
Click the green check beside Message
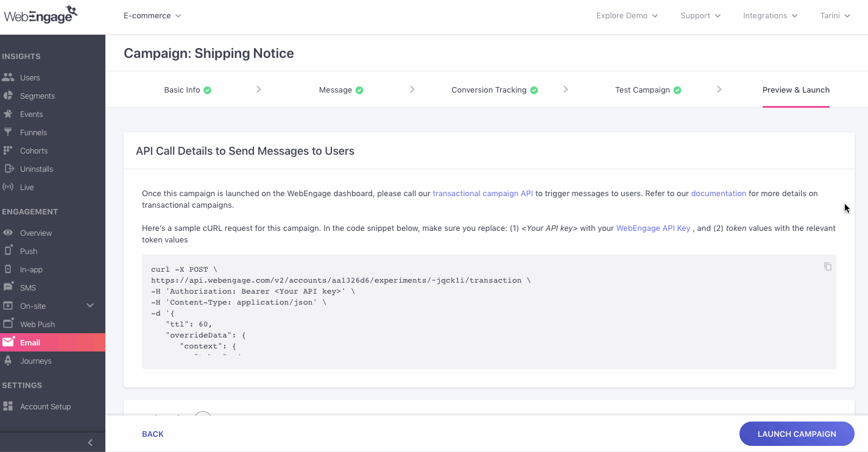click(359, 90)
